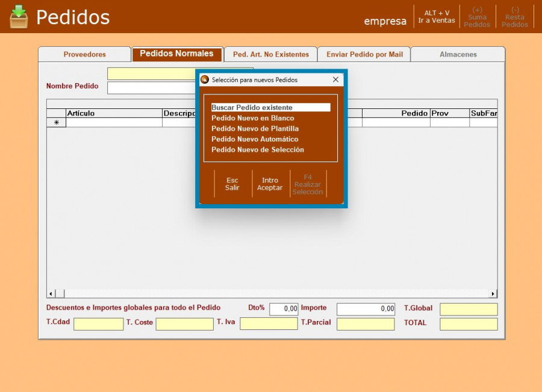Image resolution: width=542 pixels, height=392 pixels.
Task: Click the dialog's small orange app icon
Action: (x=205, y=79)
